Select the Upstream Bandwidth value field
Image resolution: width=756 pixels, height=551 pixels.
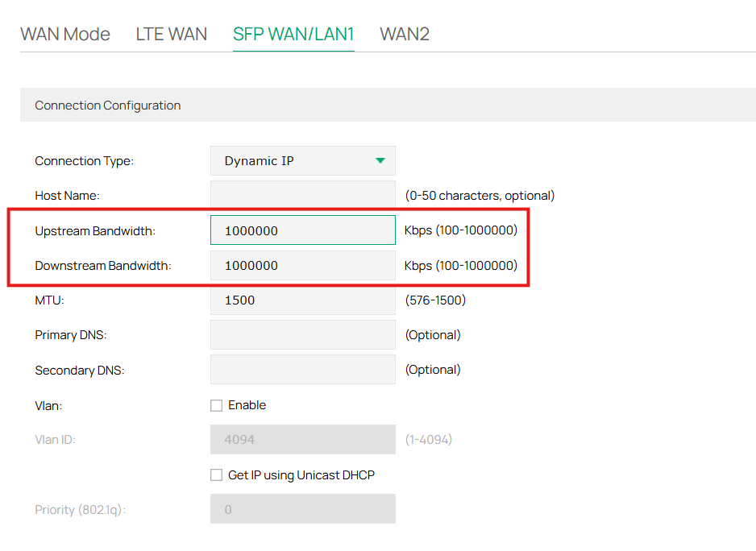302,230
